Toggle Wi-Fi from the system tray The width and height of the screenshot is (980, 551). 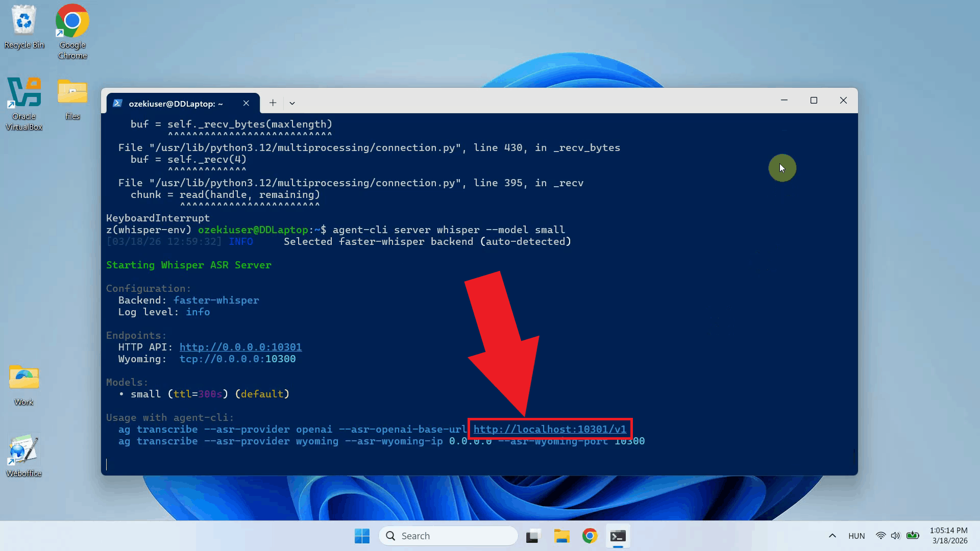(881, 536)
